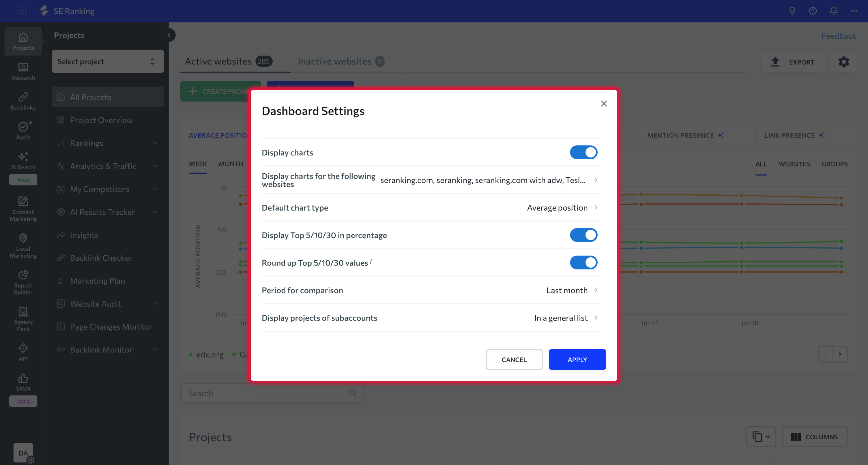Select the WEBSITES filter tab
Screen dimensions: 868x465
coord(794,164)
